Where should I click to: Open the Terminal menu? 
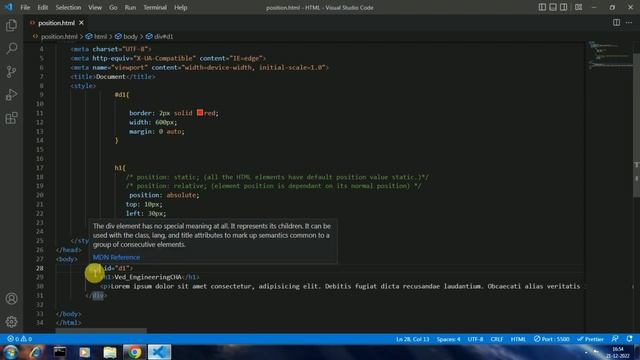[155, 7]
